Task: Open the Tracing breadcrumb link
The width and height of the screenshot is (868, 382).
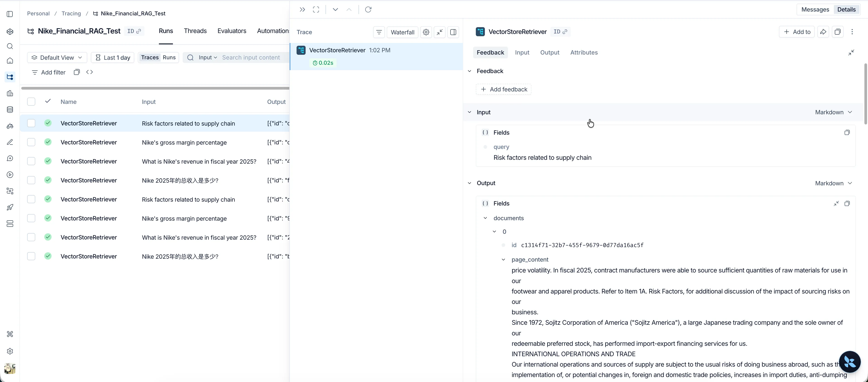Action: (71, 14)
